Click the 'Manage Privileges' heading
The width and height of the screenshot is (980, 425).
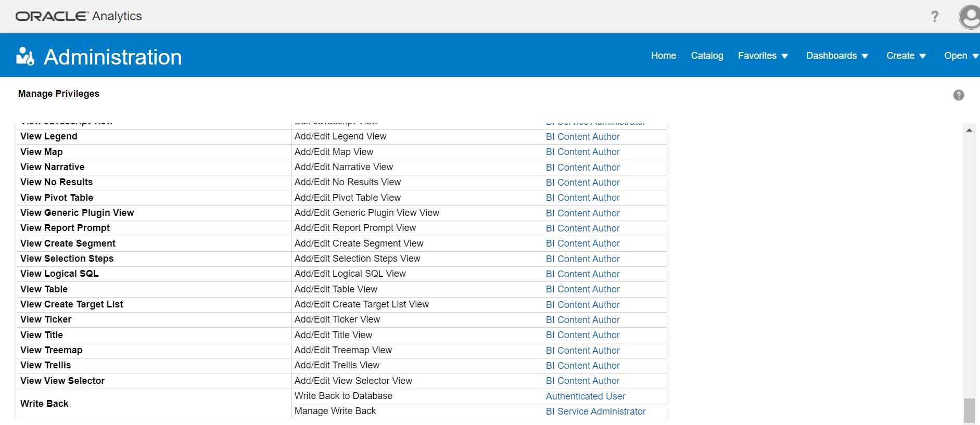tap(59, 94)
